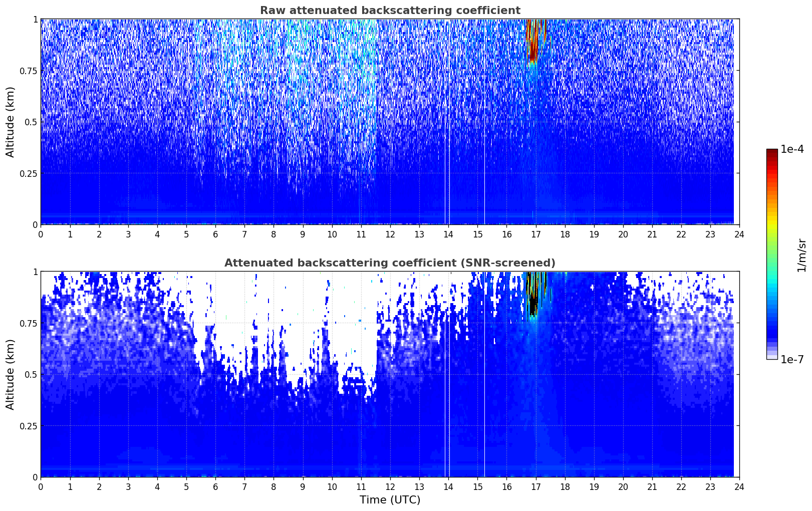Click the '24' hour tick under raw plot
812x511 pixels.
pos(739,234)
